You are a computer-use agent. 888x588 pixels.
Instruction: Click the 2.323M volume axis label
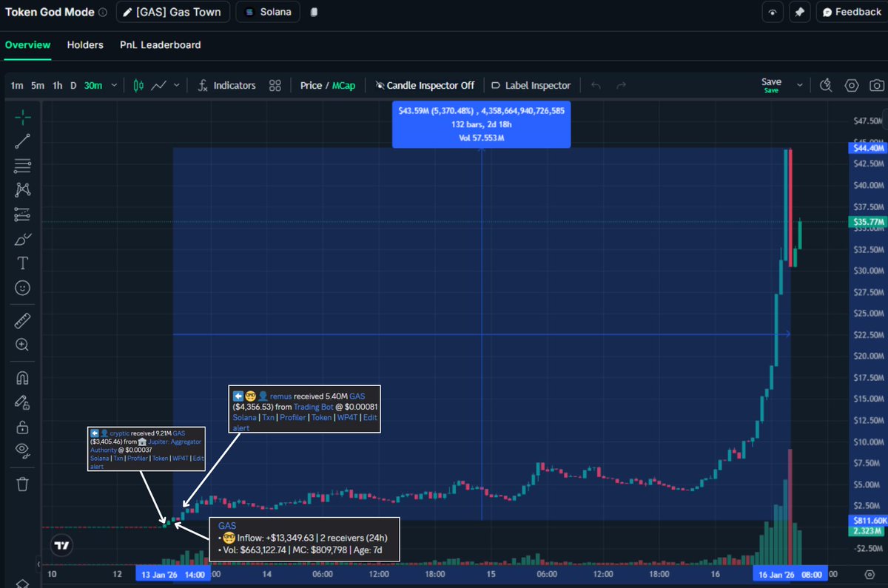[x=868, y=531]
